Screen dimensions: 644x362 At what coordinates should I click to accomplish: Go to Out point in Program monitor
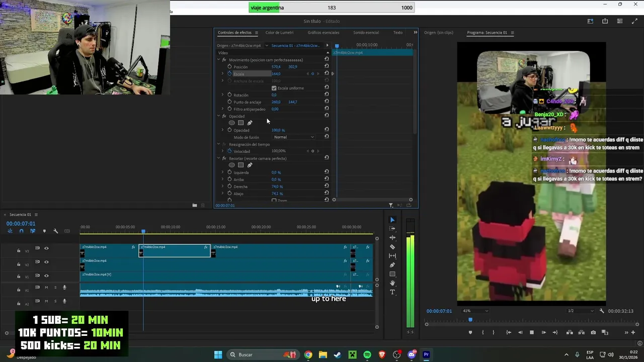pyautogui.click(x=555, y=332)
